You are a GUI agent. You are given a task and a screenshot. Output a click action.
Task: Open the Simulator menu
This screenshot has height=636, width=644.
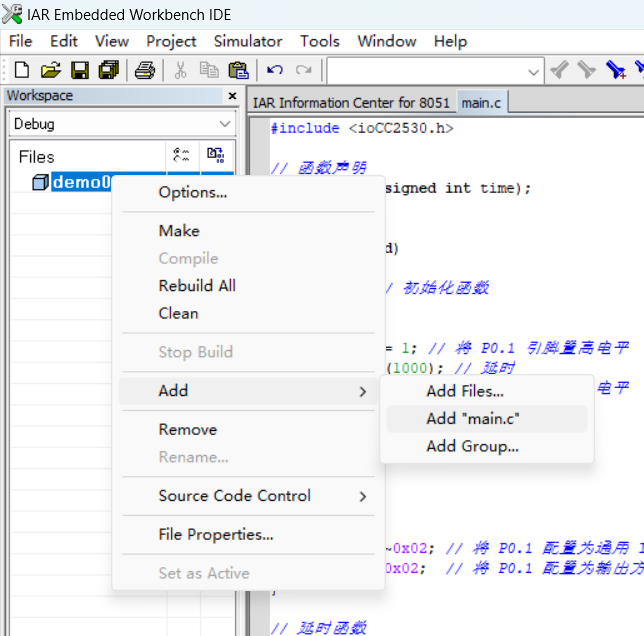pos(247,41)
